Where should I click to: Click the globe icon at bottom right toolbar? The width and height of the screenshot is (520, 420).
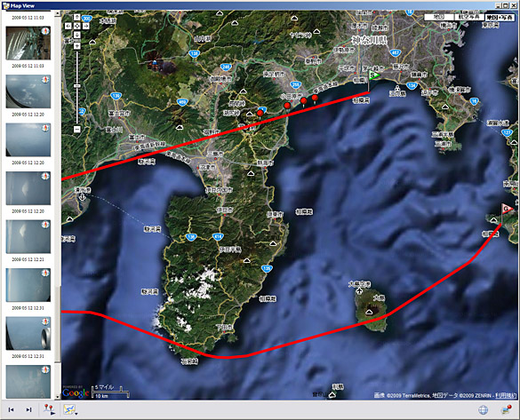point(484,409)
